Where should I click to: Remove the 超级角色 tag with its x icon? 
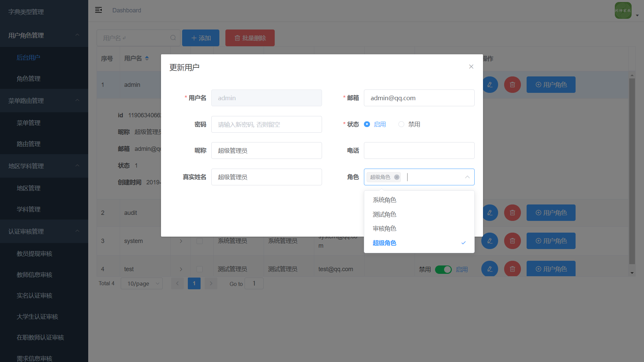point(397,177)
